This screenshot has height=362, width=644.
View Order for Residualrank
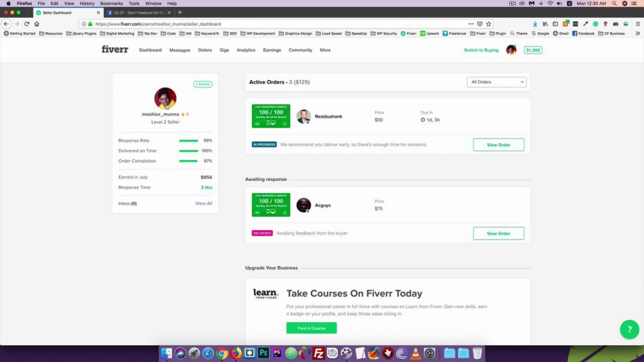coord(498,145)
